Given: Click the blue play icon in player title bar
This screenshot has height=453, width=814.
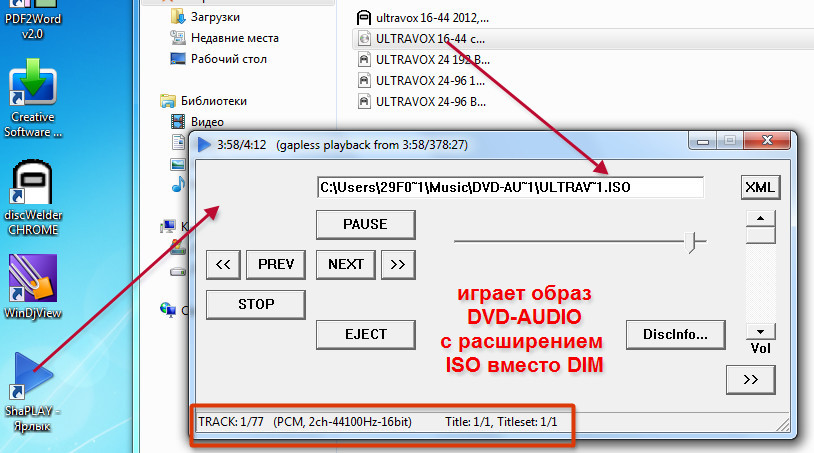Looking at the screenshot, I should click(x=204, y=145).
